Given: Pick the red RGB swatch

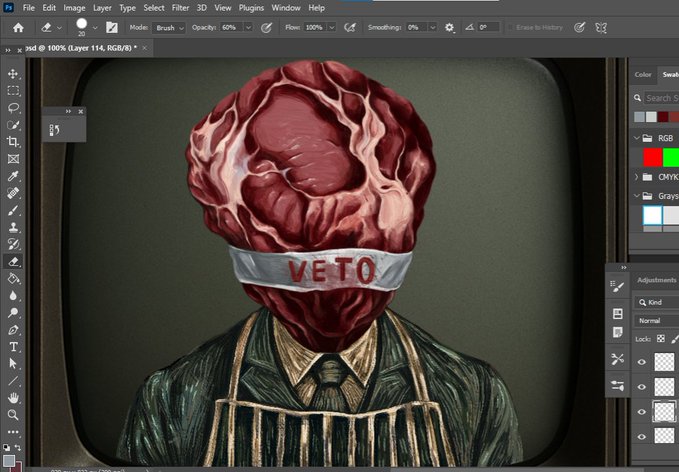Looking at the screenshot, I should 652,157.
